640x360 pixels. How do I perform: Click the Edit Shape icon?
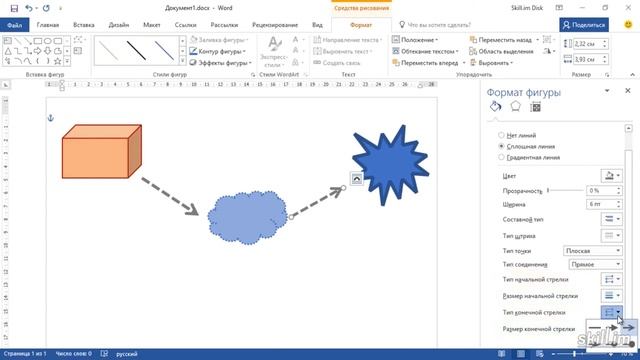pos(78,40)
